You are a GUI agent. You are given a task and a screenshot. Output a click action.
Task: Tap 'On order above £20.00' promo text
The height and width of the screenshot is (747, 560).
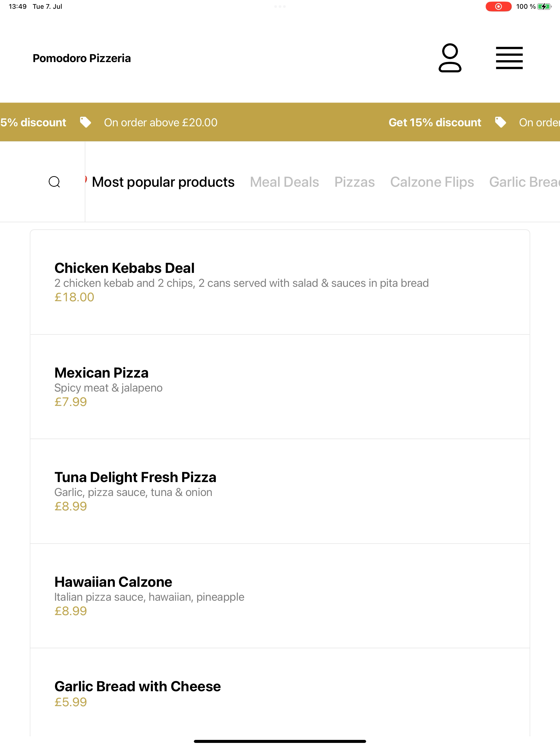tap(161, 122)
